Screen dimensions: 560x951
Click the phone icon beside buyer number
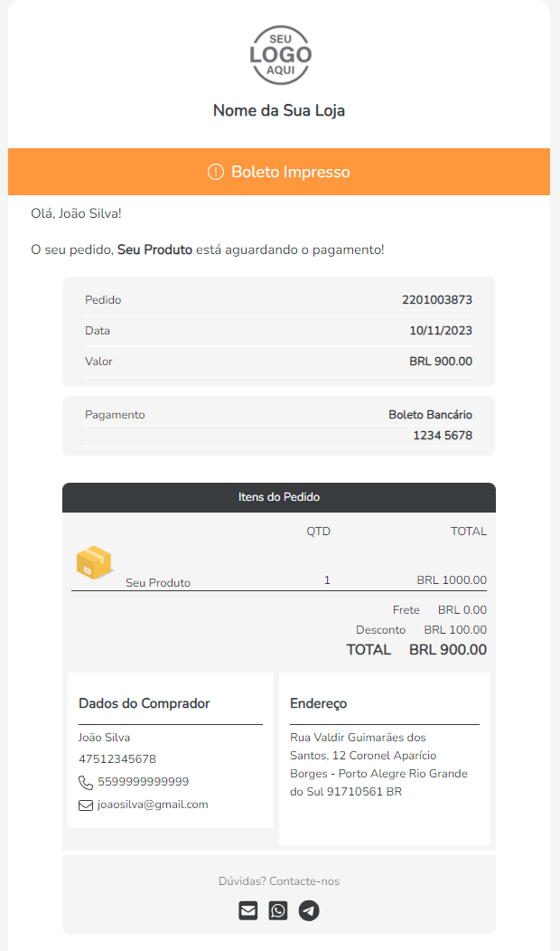86,782
